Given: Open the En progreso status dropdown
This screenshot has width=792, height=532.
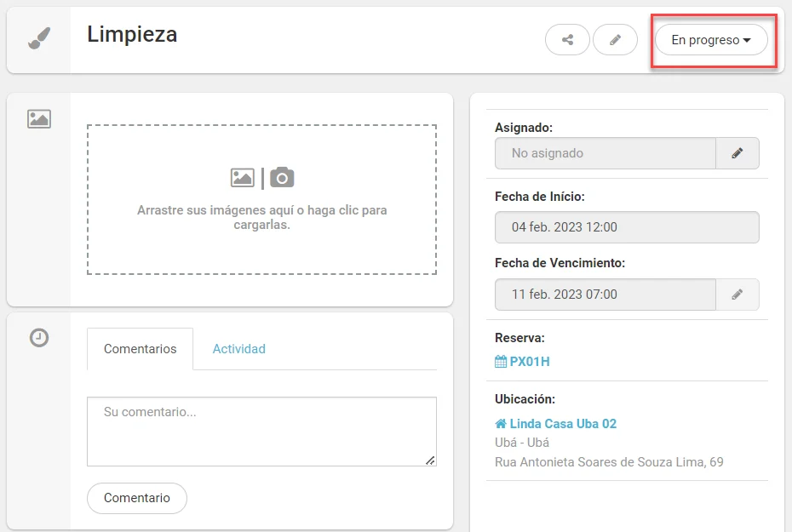Looking at the screenshot, I should (x=711, y=40).
